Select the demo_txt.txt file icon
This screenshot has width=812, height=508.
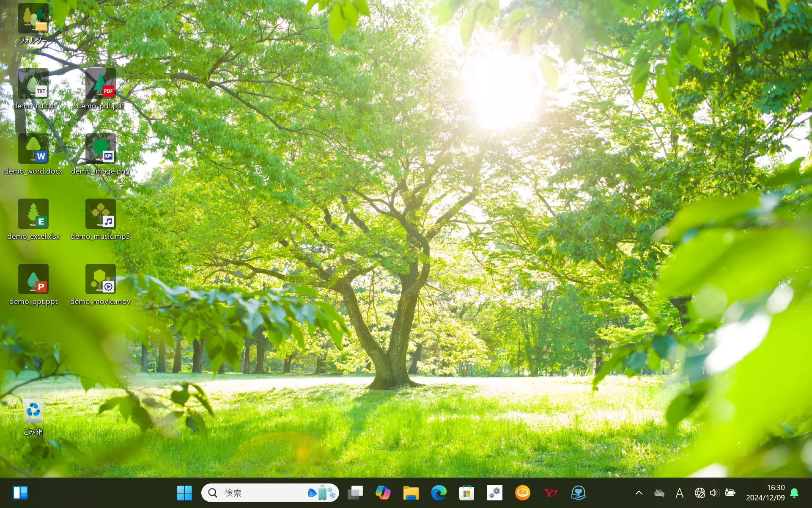[33, 84]
